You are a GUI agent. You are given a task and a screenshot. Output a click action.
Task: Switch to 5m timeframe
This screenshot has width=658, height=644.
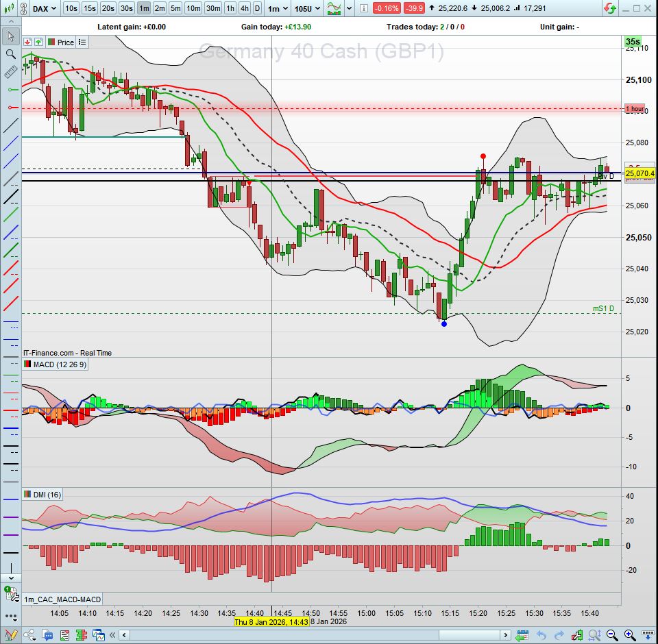pyautogui.click(x=176, y=8)
